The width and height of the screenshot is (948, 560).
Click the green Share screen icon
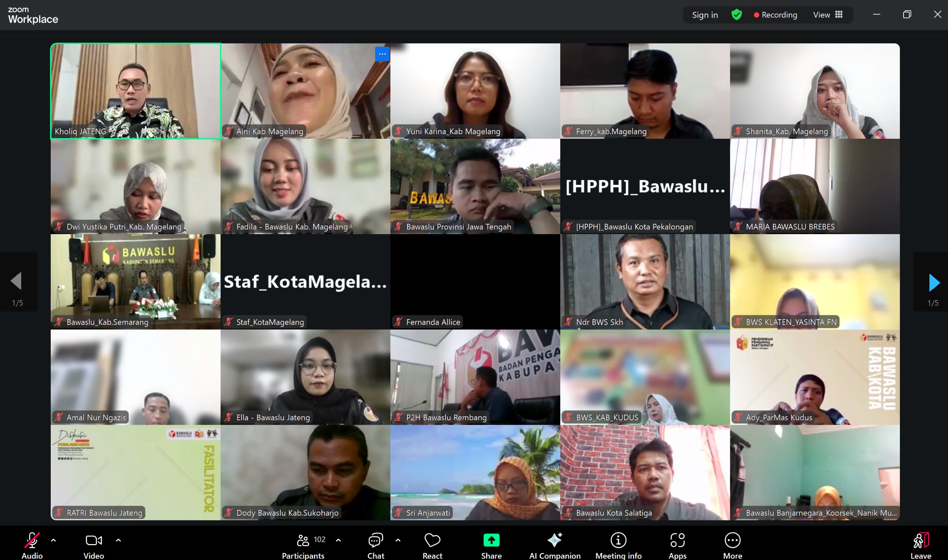tap(491, 540)
